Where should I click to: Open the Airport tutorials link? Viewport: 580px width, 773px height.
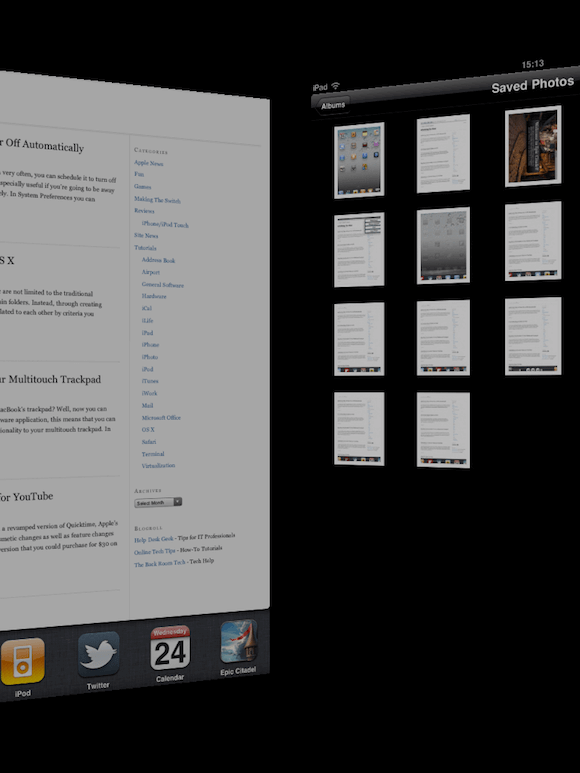point(150,272)
